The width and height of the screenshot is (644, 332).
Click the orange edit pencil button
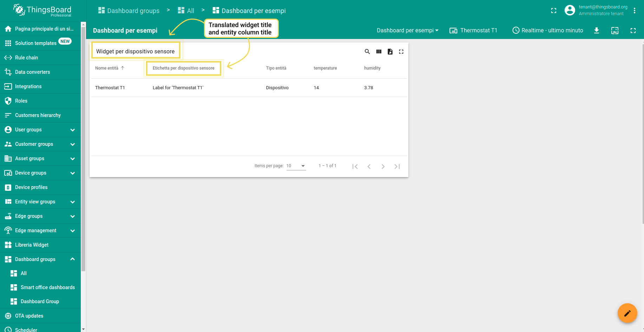pyautogui.click(x=627, y=313)
